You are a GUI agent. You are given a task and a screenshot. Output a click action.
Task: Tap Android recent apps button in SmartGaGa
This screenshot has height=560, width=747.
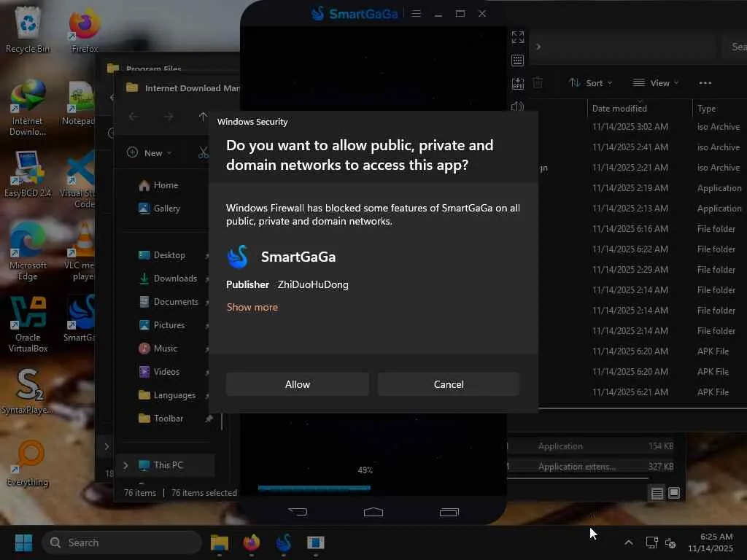[x=449, y=512]
